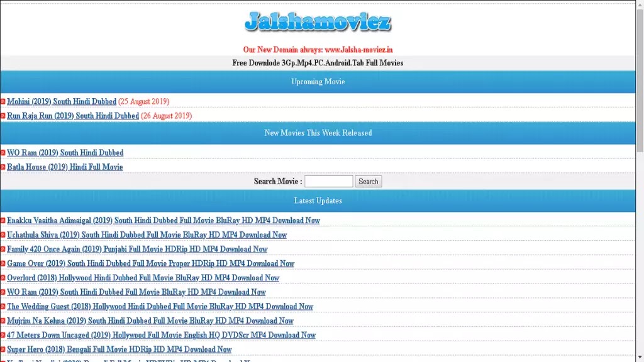Open Mohini (2019) South Hindi Dubbed link

tap(62, 101)
